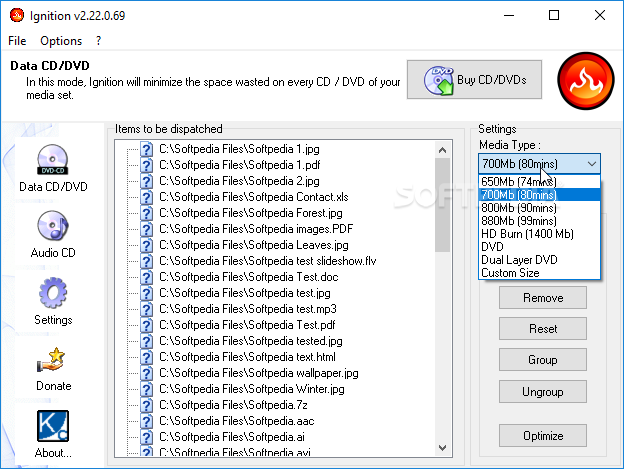This screenshot has width=624, height=469.
Task: Open the About... icon
Action: (53, 426)
